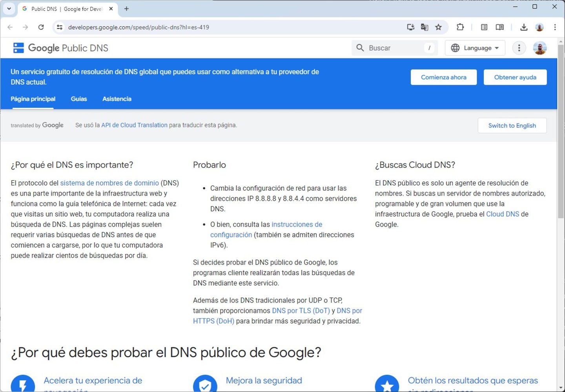Open API de Cloud Translation link
This screenshot has height=392, width=565.
point(134,125)
